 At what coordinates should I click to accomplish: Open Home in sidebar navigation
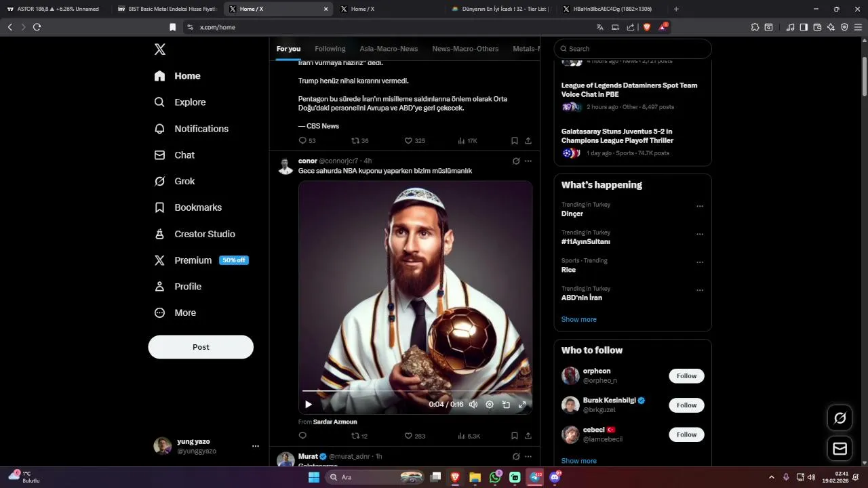178,76
